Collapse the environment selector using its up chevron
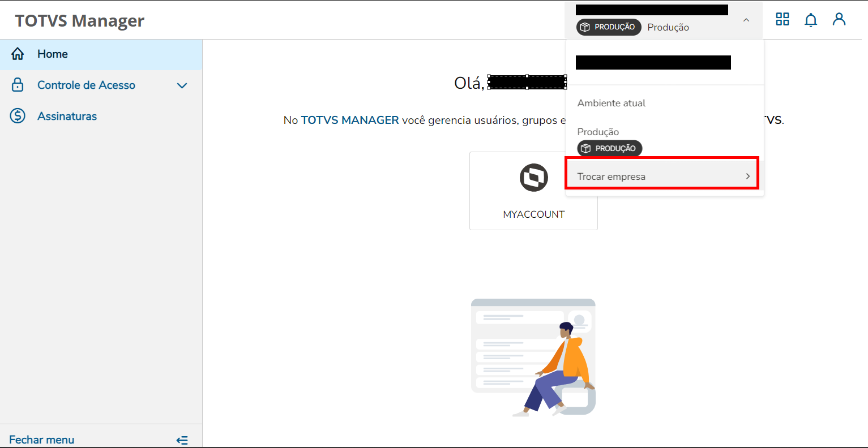This screenshot has width=868, height=448. click(x=746, y=20)
